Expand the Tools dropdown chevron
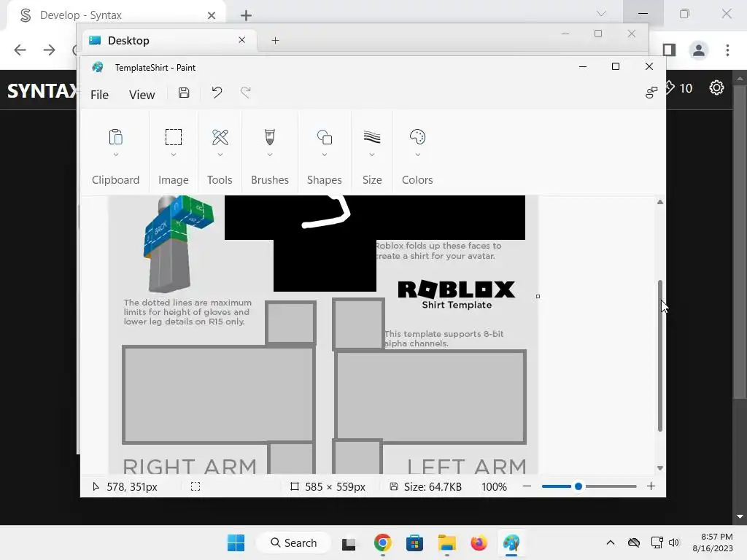Viewport: 747px width, 560px height. click(220, 155)
